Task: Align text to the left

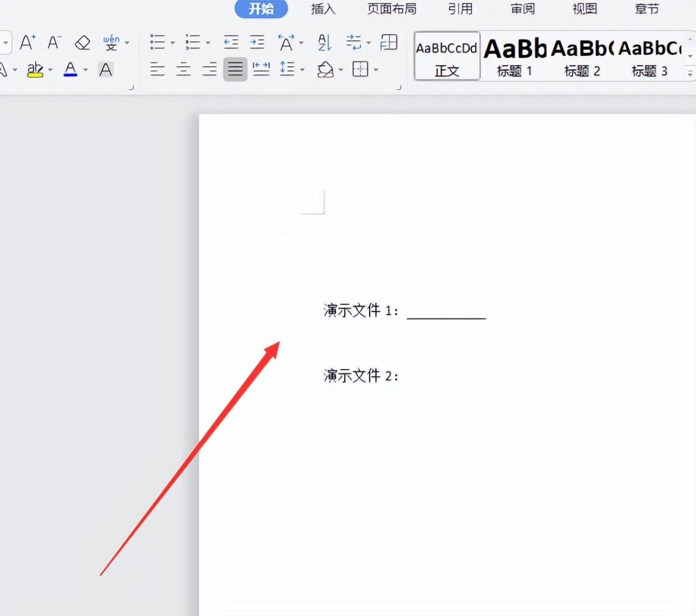Action: point(158,69)
